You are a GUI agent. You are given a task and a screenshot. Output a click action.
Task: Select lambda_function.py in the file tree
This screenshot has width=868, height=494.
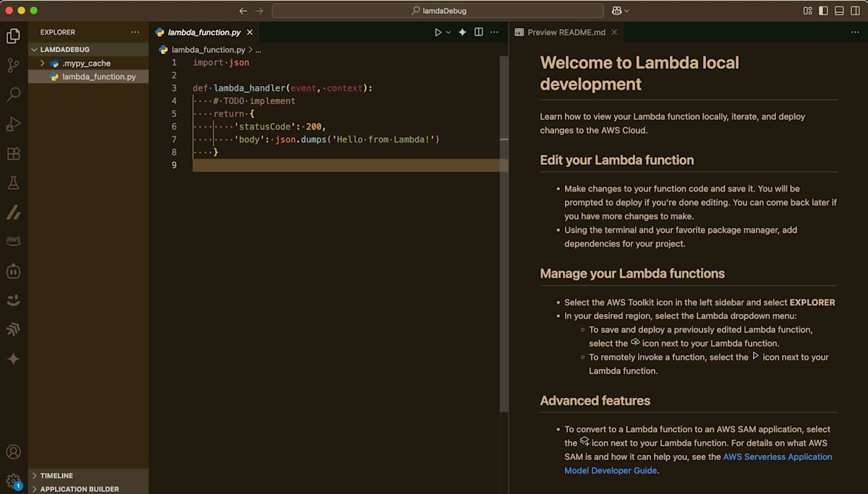point(88,77)
